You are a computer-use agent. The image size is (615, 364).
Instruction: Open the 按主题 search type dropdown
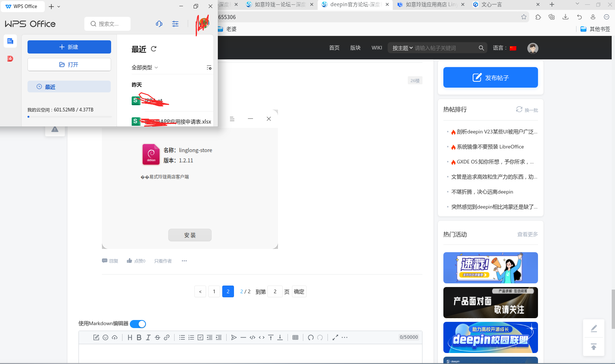coord(403,48)
